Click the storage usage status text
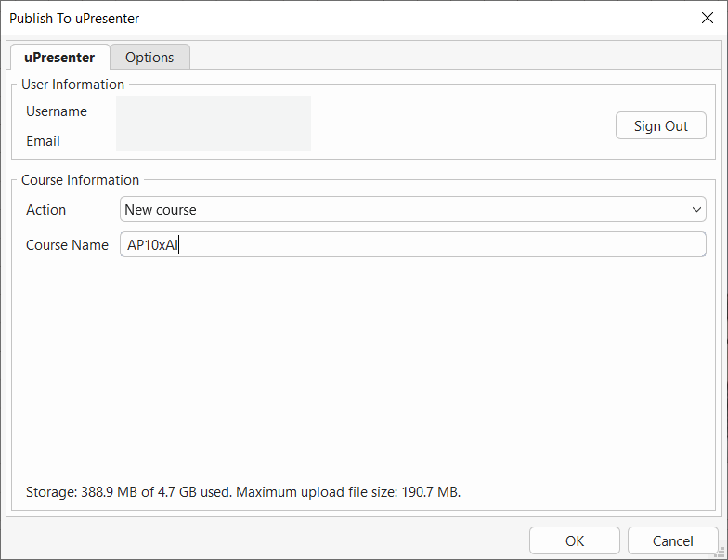This screenshot has height=560, width=728. [243, 491]
